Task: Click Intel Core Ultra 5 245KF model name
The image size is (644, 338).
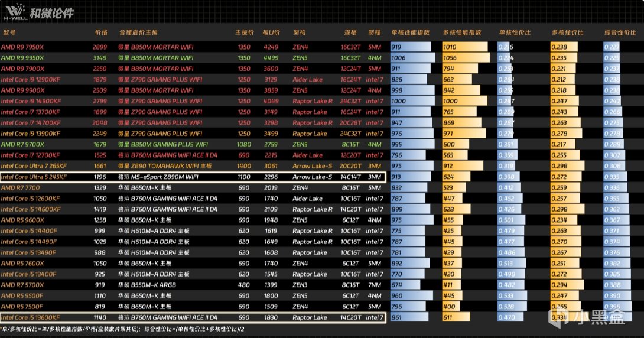Action: coord(34,177)
